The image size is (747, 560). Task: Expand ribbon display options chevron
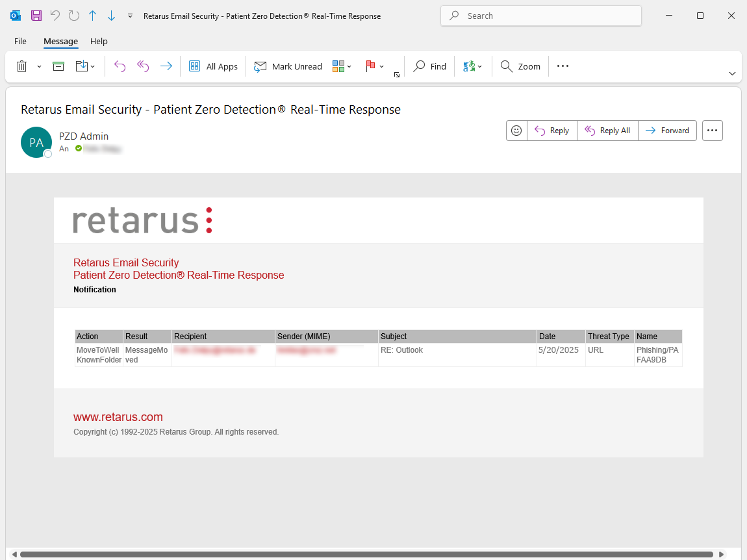click(732, 73)
